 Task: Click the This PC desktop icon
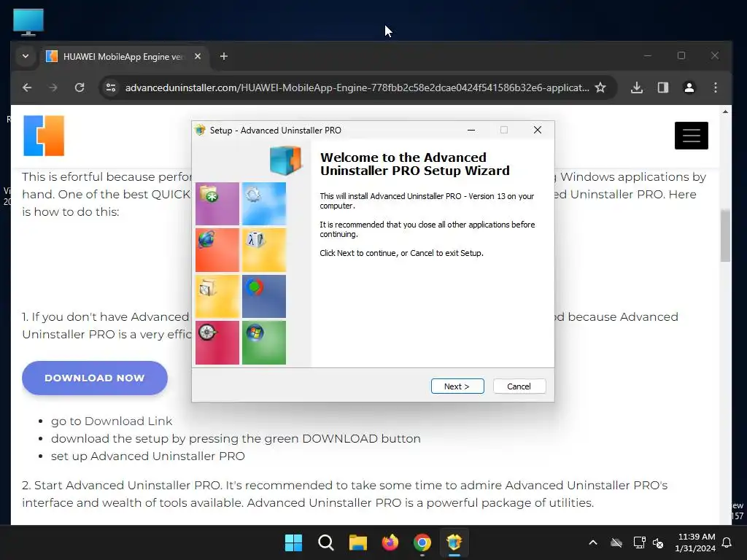[x=28, y=22]
